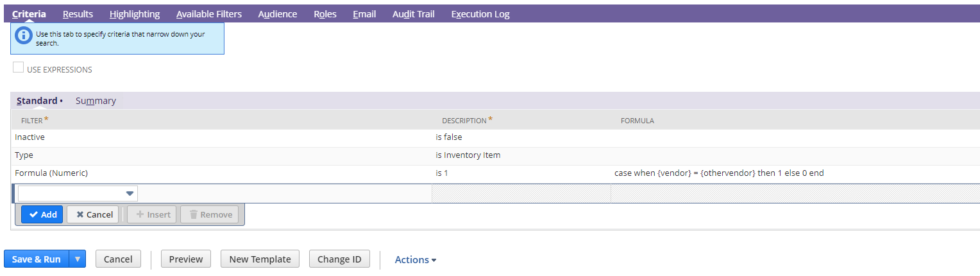
Task: Expand the Save & Run arrow menu
Action: 78,259
